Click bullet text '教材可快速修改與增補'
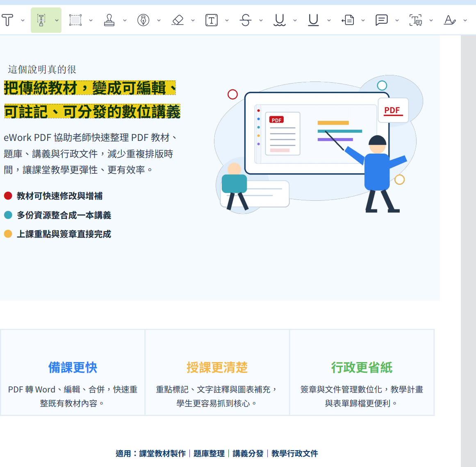Image resolution: width=476 pixels, height=467 pixels. tap(59, 196)
